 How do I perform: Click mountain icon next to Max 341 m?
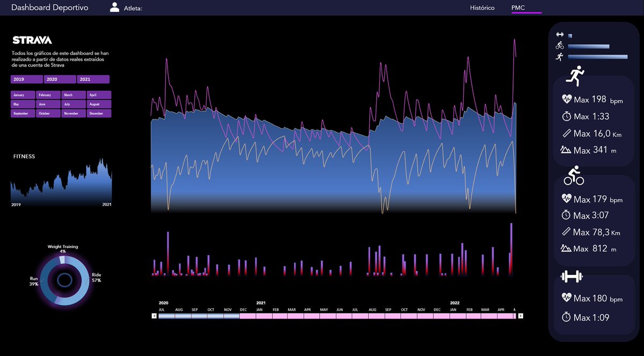(567, 150)
